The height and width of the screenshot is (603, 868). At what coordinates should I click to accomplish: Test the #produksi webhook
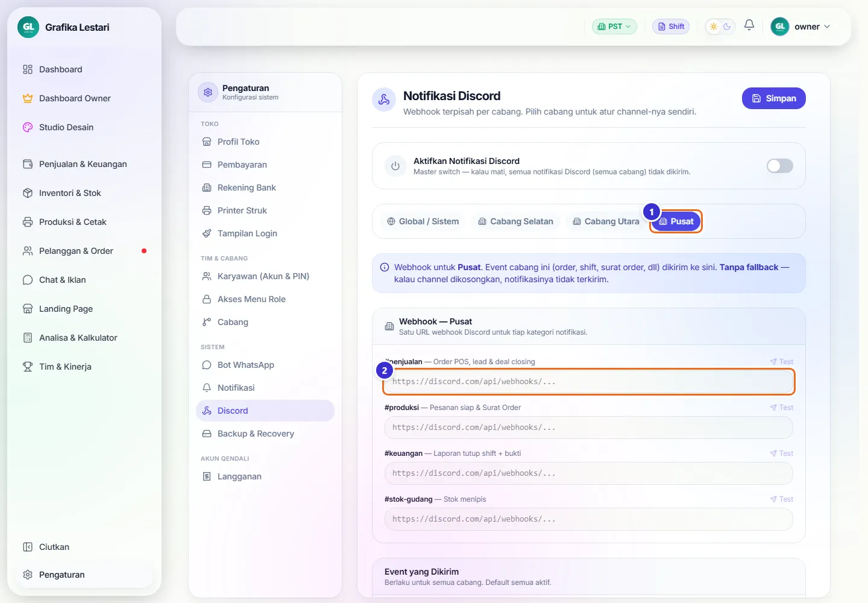coord(782,408)
